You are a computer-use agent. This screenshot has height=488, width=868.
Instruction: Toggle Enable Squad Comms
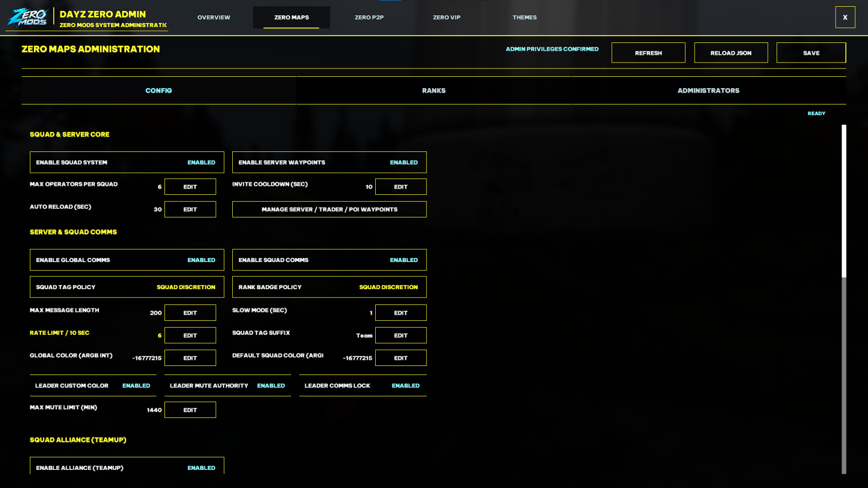[329, 260]
